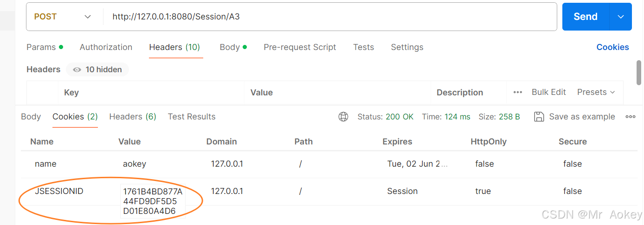Toggle the 10 hidden headers eye icon
Image resolution: width=644 pixels, height=225 pixels.
click(77, 69)
